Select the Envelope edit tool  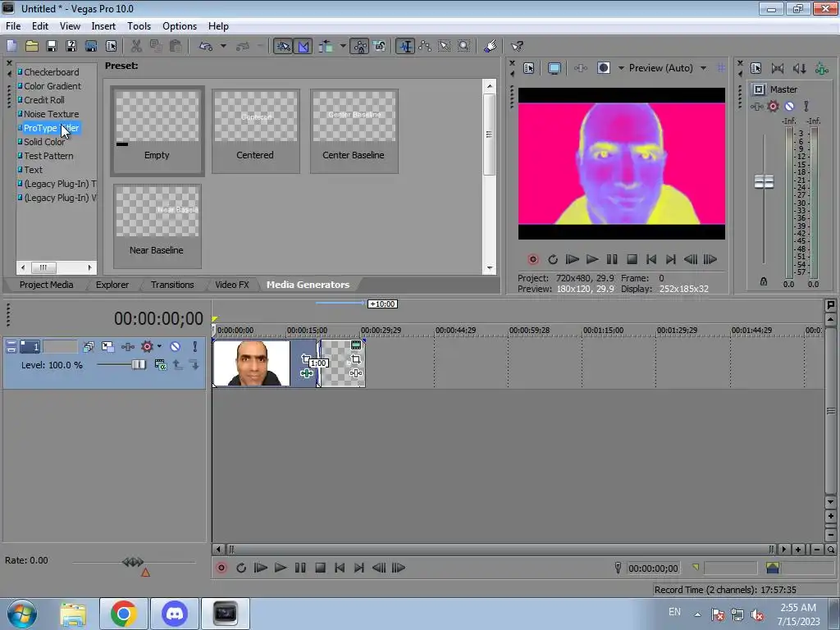tap(425, 46)
